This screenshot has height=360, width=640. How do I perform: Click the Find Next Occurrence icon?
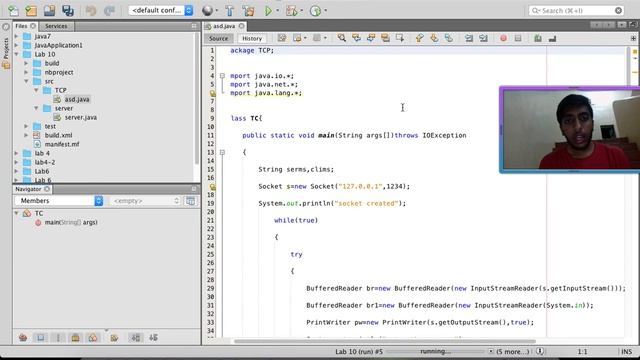click(x=371, y=38)
